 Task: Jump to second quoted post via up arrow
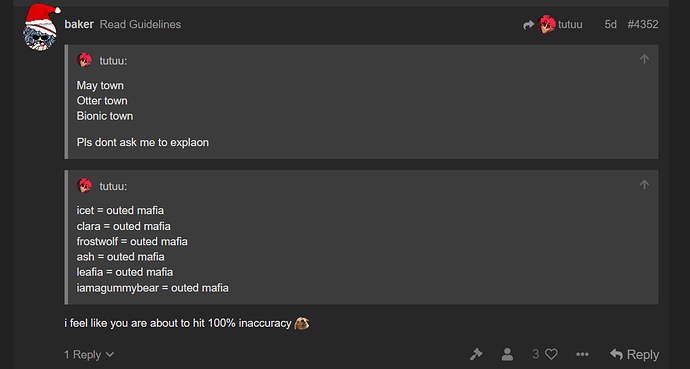644,184
